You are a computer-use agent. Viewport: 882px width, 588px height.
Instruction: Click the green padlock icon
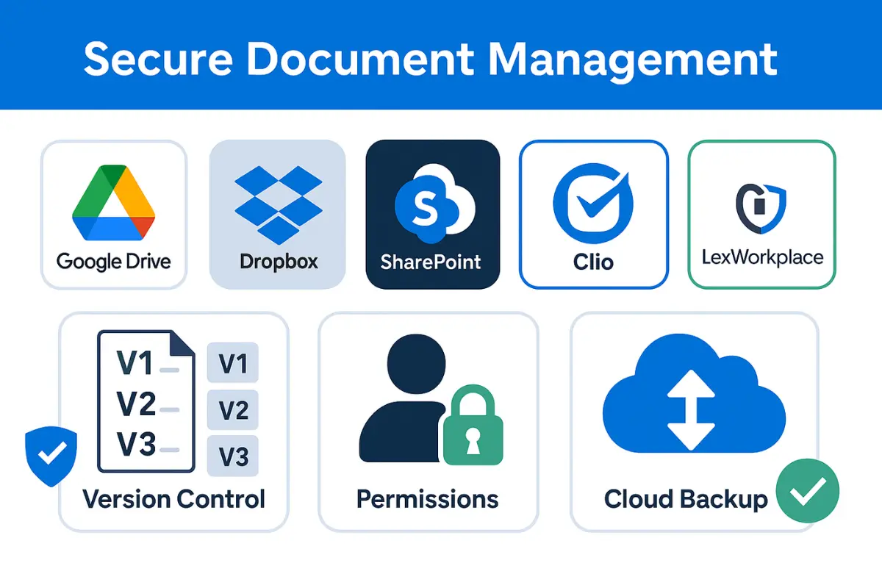tap(472, 426)
